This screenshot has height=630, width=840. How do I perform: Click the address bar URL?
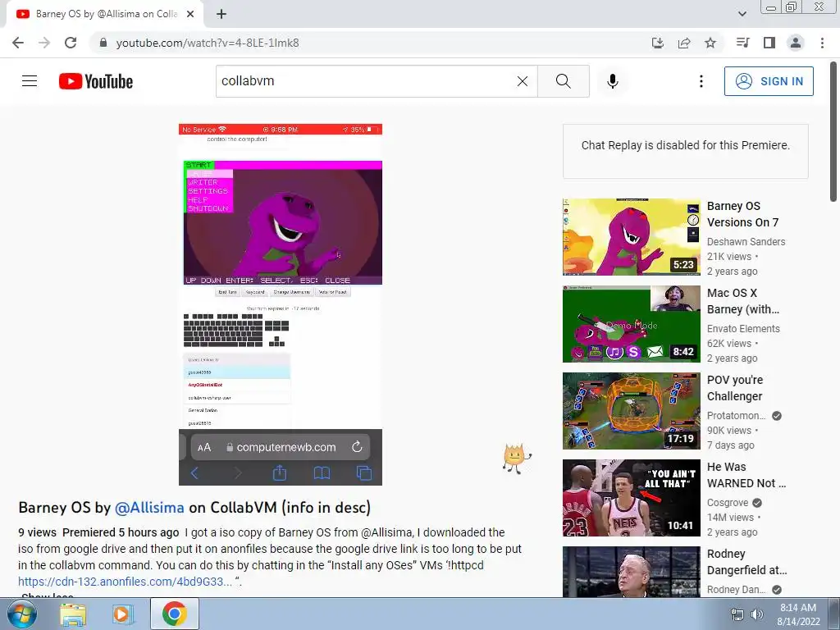tap(208, 43)
